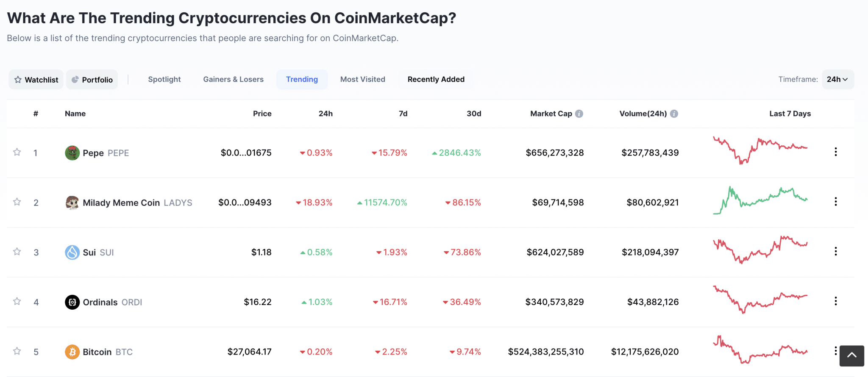
Task: Click Milady volume $80,602,921
Action: pos(653,202)
